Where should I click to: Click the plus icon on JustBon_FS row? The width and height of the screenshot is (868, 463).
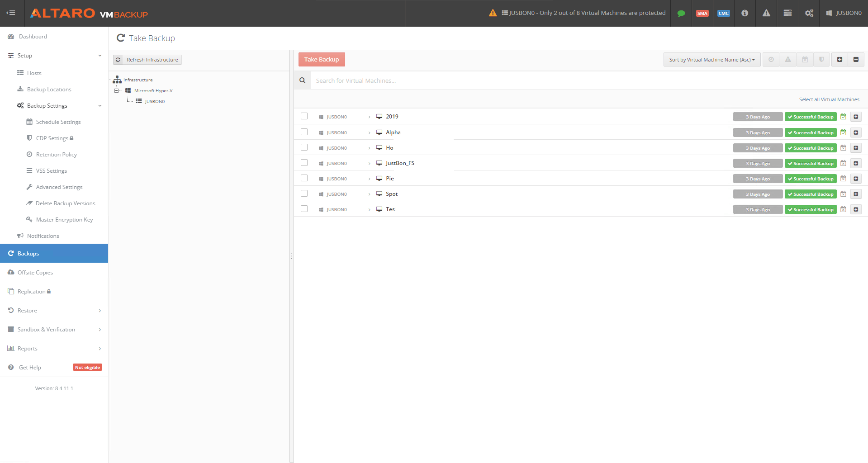pos(856,163)
